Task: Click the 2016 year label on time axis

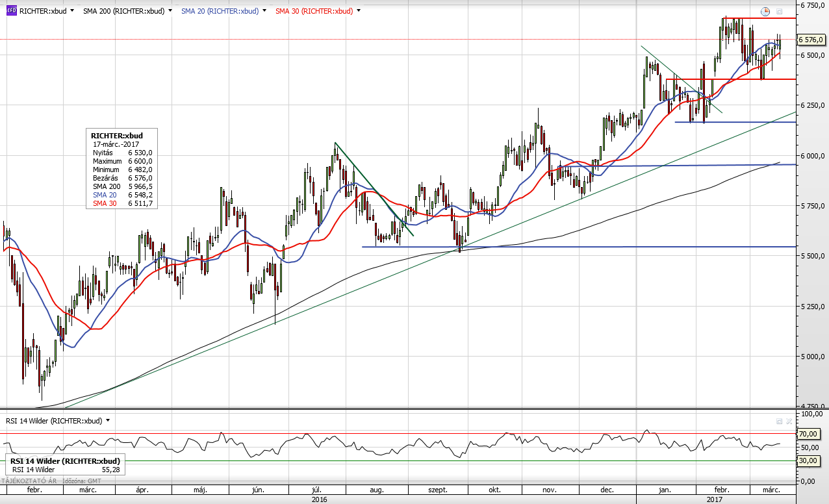Action: point(319,499)
